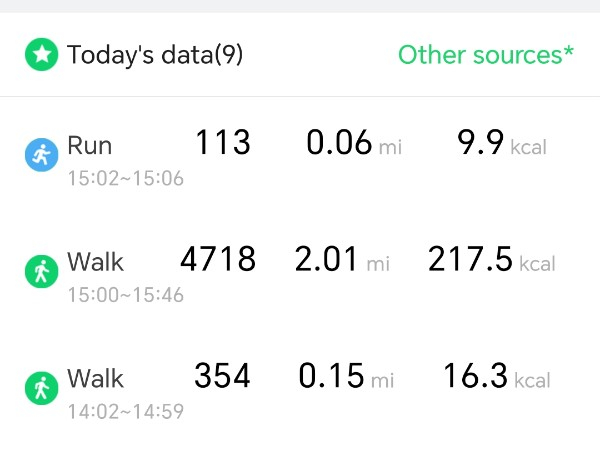Click the walk icon for the 15:00~15:46 entry
The width and height of the screenshot is (600, 450).
pyautogui.click(x=41, y=272)
